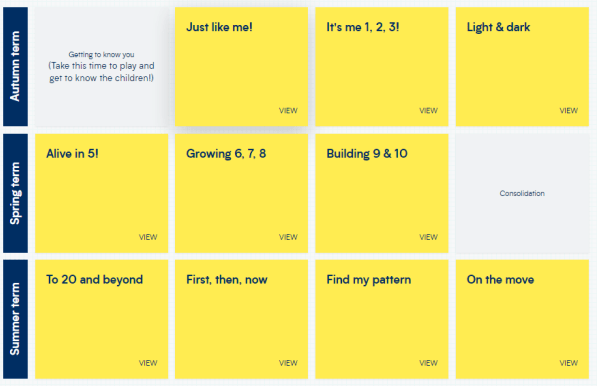Open the On the move card
Screen dimensions: 597x386
pos(522,319)
